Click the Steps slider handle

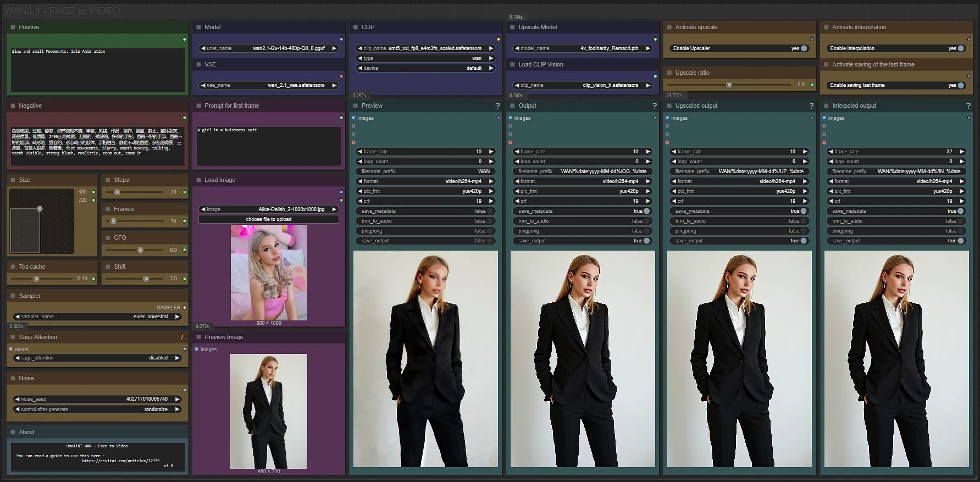click(117, 192)
